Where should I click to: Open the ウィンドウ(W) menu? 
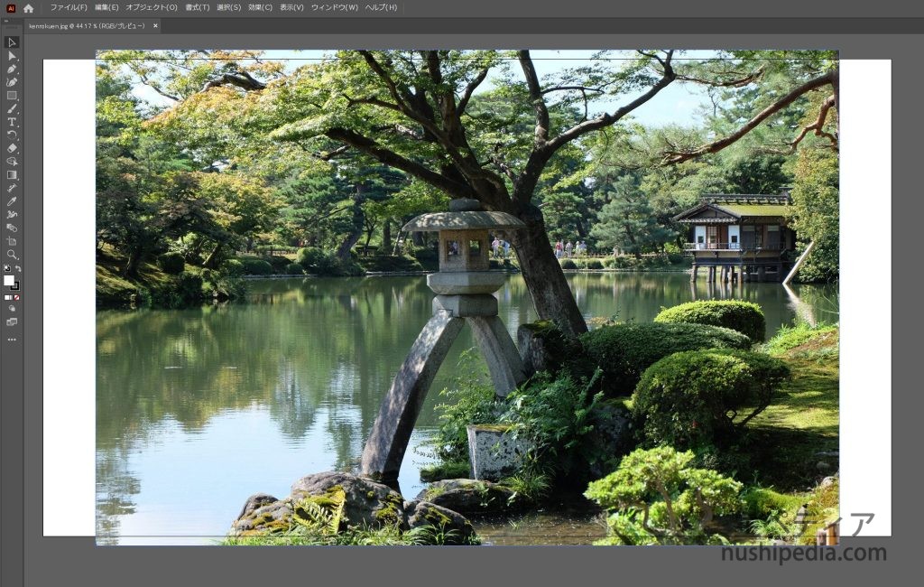click(x=334, y=7)
